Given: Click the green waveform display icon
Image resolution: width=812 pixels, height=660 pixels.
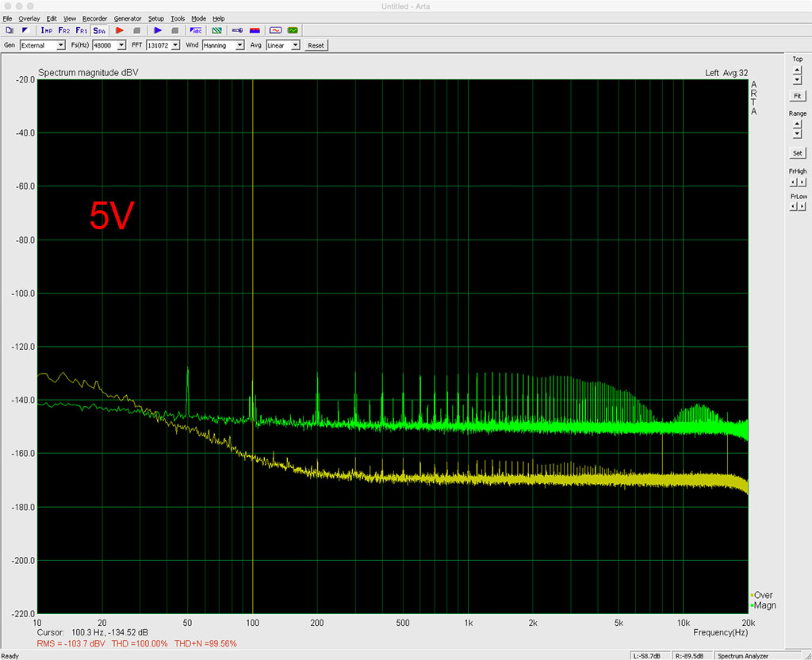Looking at the screenshot, I should coord(293,31).
